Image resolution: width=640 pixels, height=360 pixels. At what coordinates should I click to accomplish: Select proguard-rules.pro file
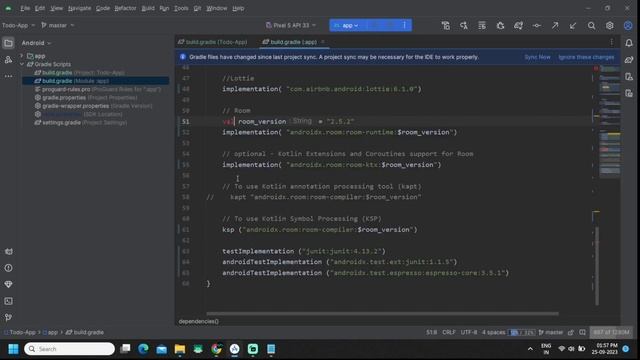point(97,89)
